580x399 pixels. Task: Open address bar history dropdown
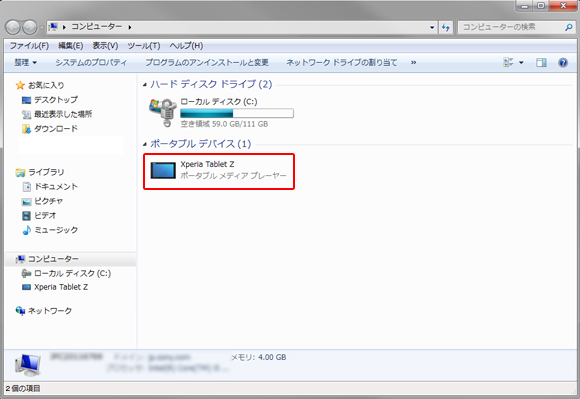click(432, 27)
